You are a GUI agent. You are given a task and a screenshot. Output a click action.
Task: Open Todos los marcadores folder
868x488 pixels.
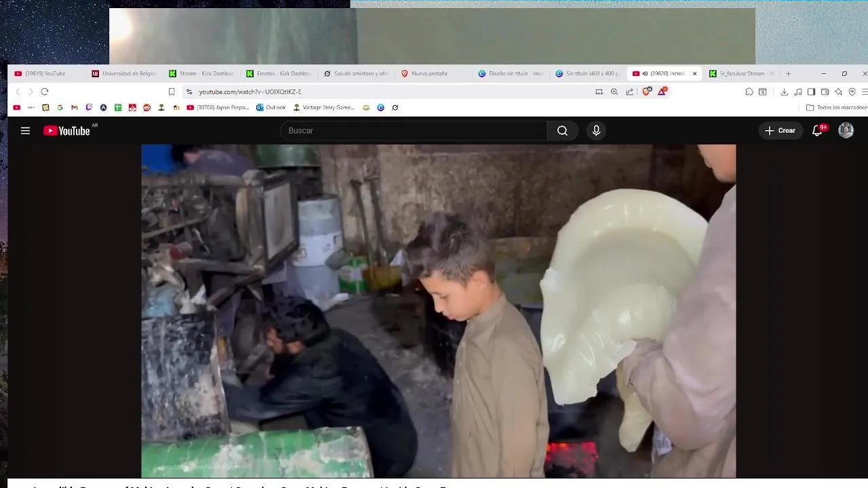[x=837, y=107]
